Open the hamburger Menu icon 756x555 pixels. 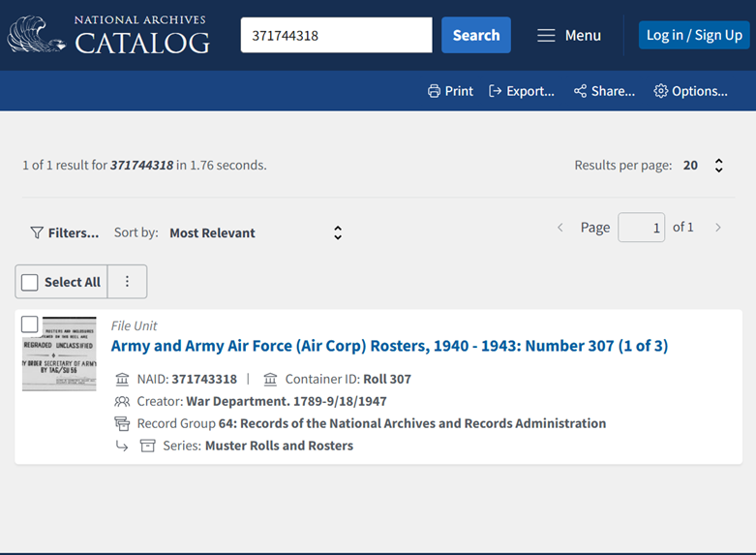pos(546,36)
